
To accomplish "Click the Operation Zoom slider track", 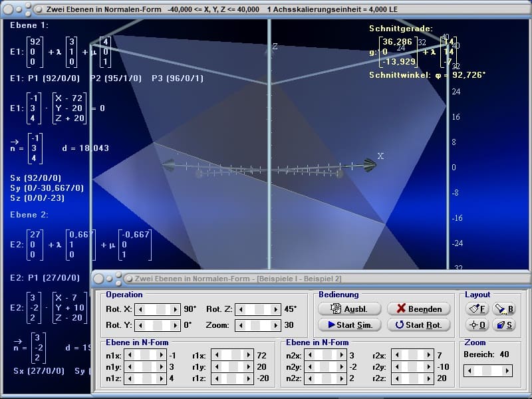I will pyautogui.click(x=258, y=325).
